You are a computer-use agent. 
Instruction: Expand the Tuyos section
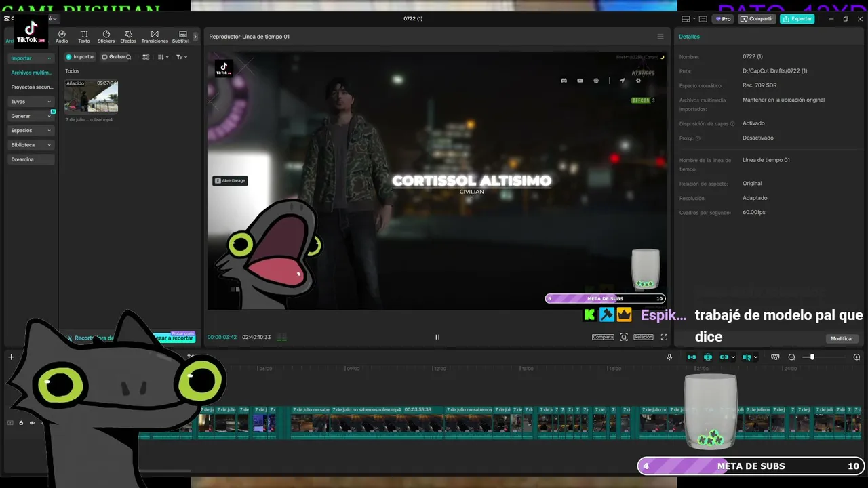[31, 102]
